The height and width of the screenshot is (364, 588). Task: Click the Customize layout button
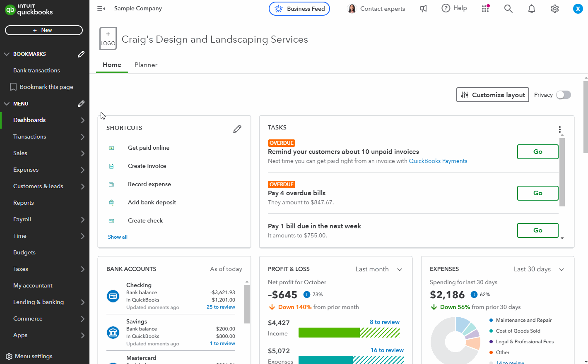493,95
